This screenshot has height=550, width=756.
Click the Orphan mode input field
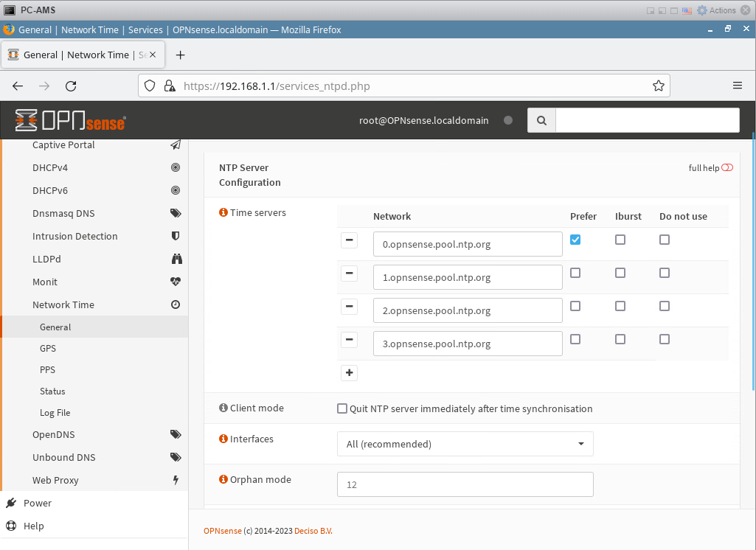click(x=465, y=484)
